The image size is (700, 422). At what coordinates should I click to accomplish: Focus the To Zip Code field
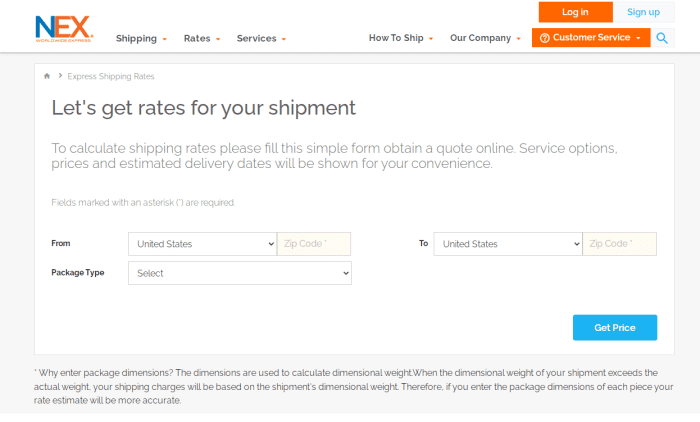click(x=619, y=244)
